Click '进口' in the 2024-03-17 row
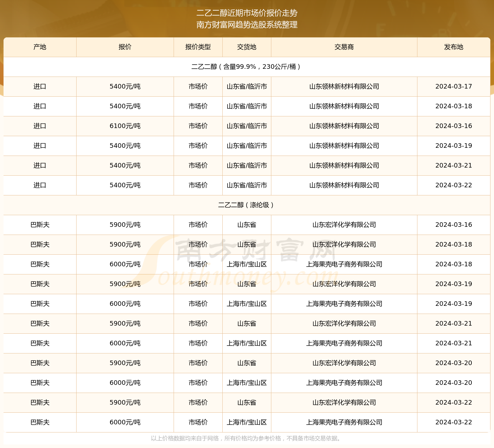This screenshot has width=494, height=448. click(40, 86)
